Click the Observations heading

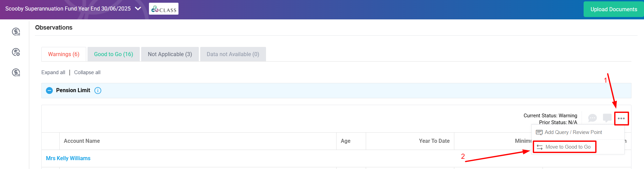[x=54, y=28]
